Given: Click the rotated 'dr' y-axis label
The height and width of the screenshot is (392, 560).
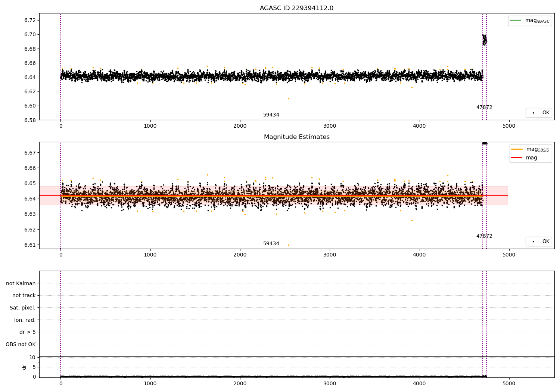Looking at the screenshot, I should click(24, 367).
